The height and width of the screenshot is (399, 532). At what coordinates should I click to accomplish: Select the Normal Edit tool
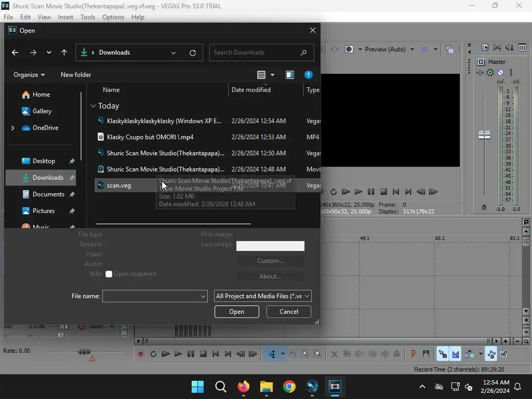click(272, 354)
